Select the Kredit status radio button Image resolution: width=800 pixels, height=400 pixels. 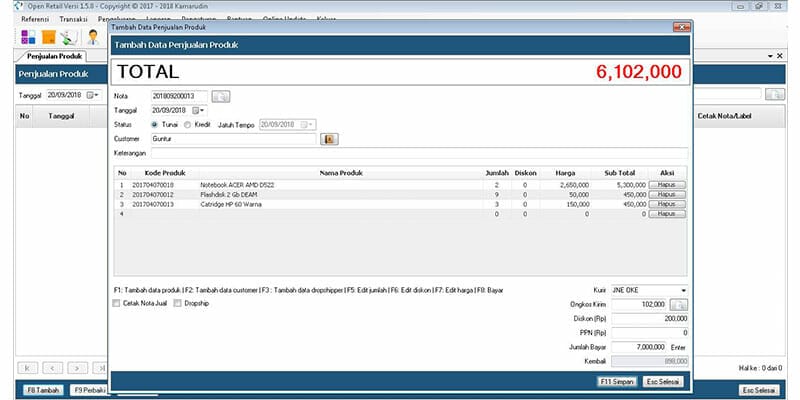click(187, 124)
